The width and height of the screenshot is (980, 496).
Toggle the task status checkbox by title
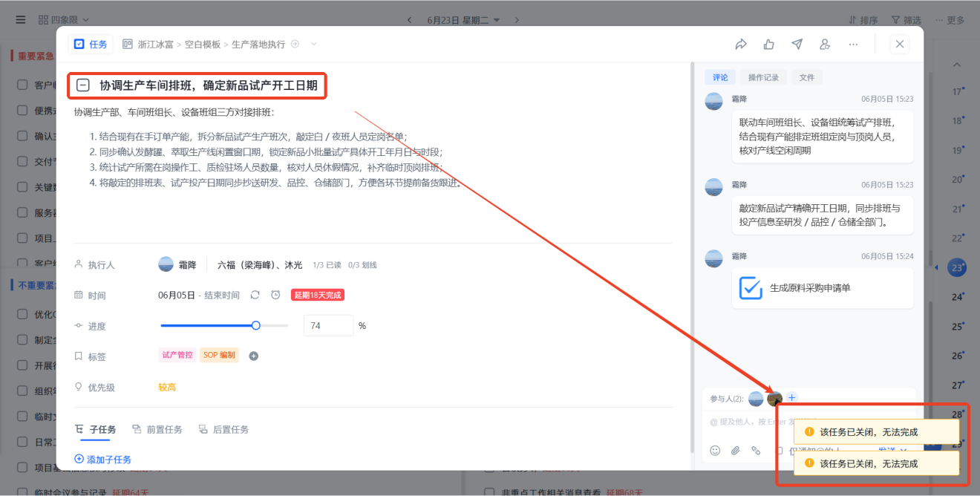(83, 85)
